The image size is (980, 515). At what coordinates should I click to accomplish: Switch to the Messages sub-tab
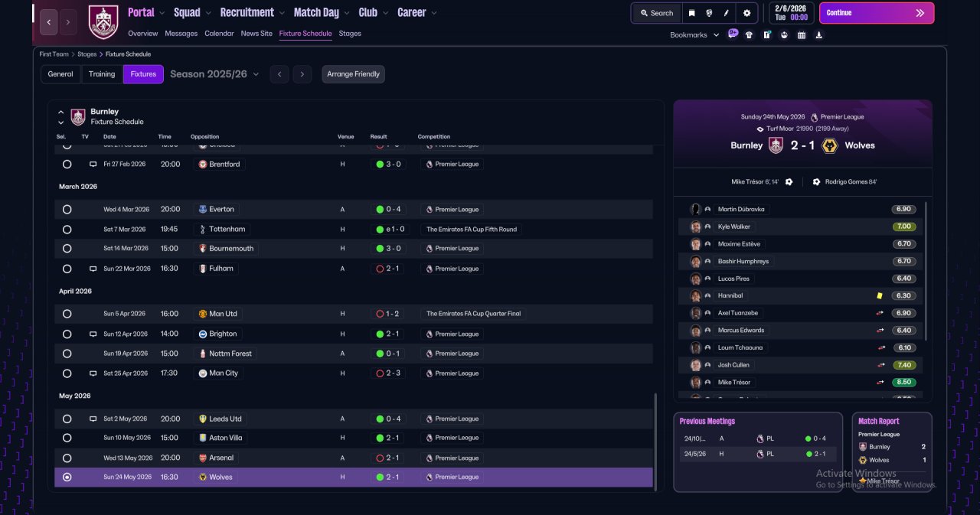tap(181, 34)
